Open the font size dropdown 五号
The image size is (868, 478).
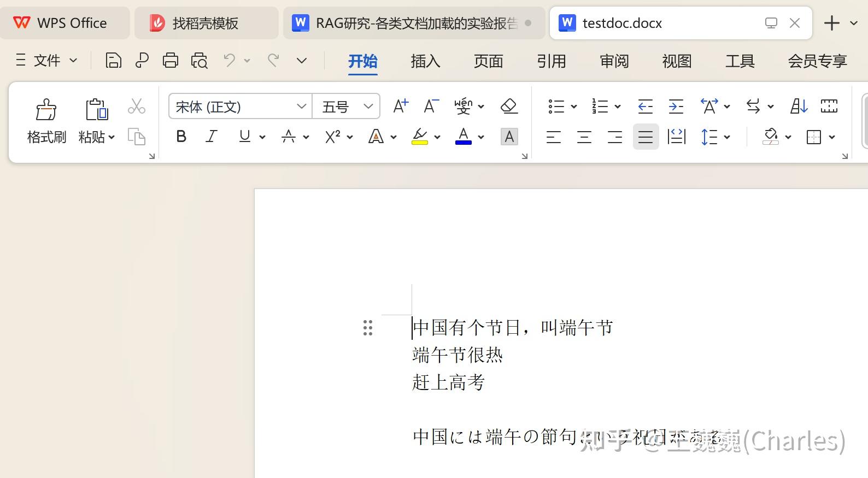[368, 106]
